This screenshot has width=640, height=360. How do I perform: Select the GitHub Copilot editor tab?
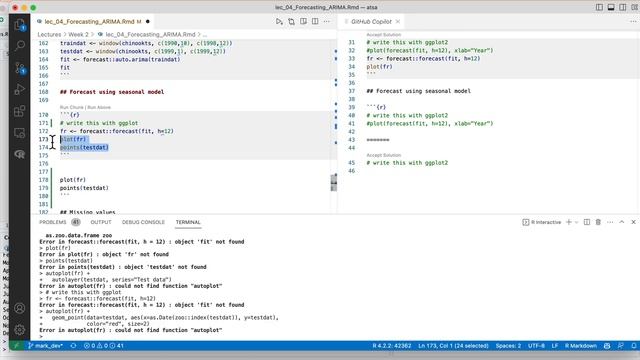tap(371, 21)
